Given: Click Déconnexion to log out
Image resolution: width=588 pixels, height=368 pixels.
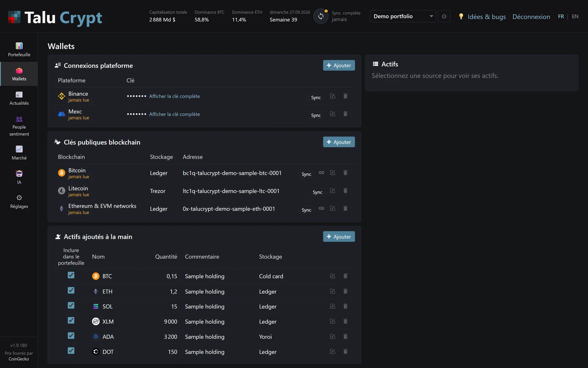Looking at the screenshot, I should coord(531,17).
